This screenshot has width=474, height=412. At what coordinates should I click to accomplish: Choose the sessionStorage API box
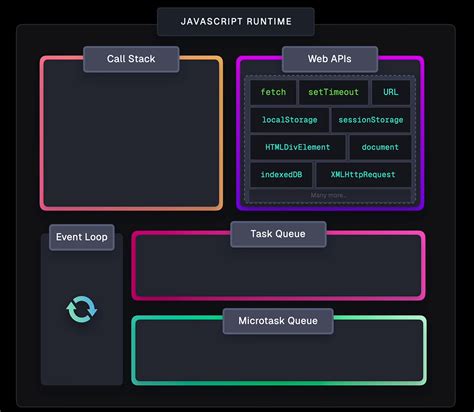coord(371,120)
